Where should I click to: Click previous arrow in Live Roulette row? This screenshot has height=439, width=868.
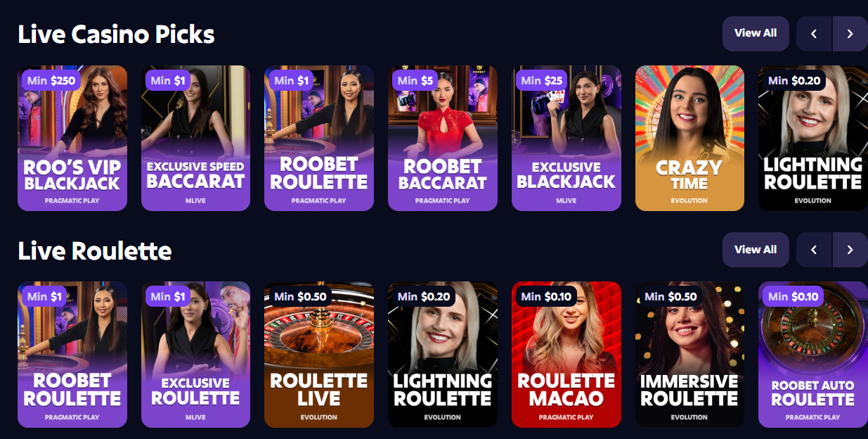tap(814, 250)
